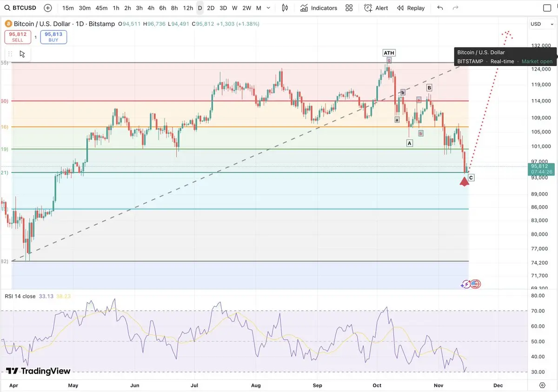Open symbol search for BTCUSD
The height and width of the screenshot is (392, 558).
[20, 8]
